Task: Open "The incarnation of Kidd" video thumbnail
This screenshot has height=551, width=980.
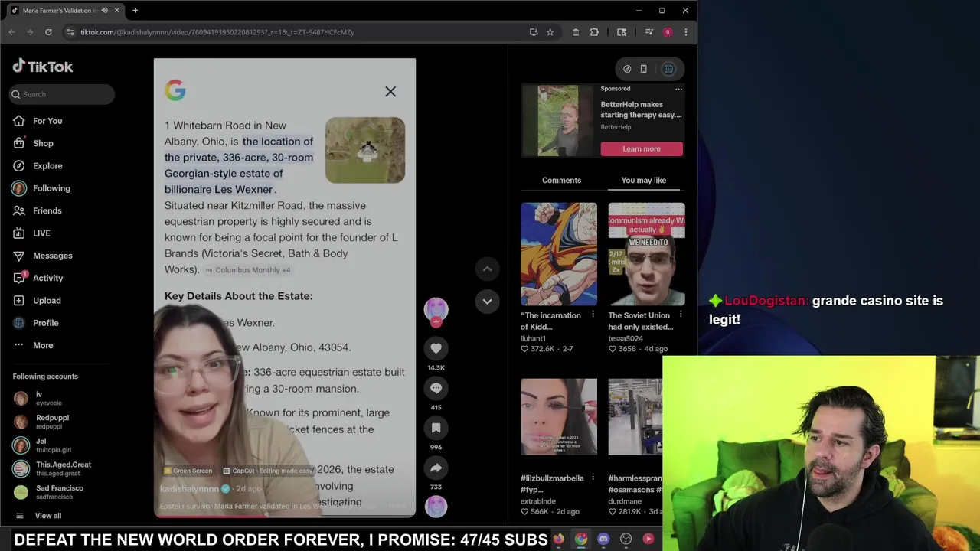Action: pos(559,254)
